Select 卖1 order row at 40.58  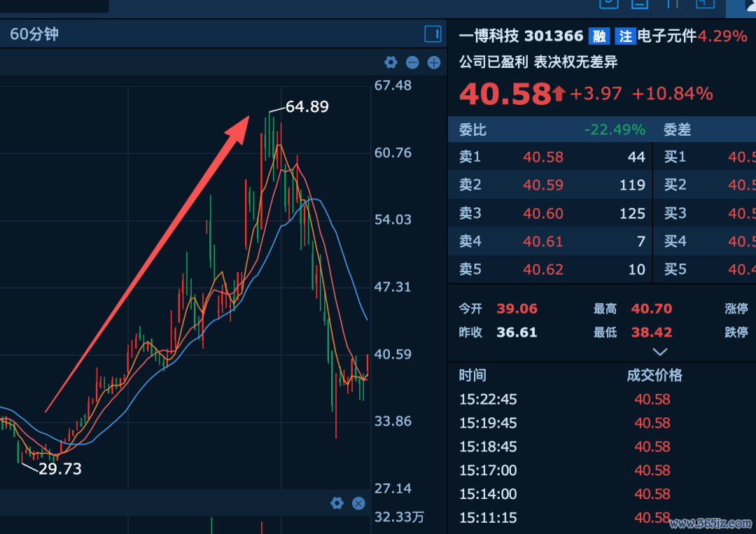point(550,157)
